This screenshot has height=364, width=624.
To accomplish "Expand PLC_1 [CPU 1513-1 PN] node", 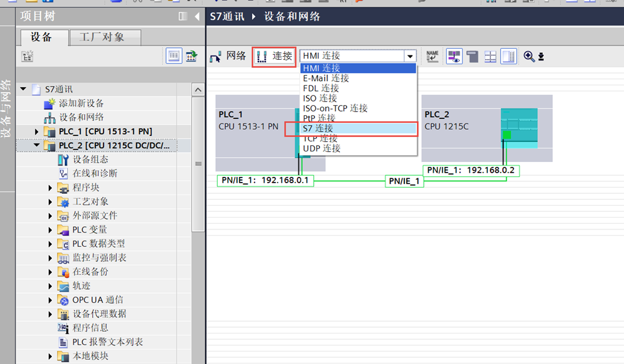I will click(x=37, y=132).
